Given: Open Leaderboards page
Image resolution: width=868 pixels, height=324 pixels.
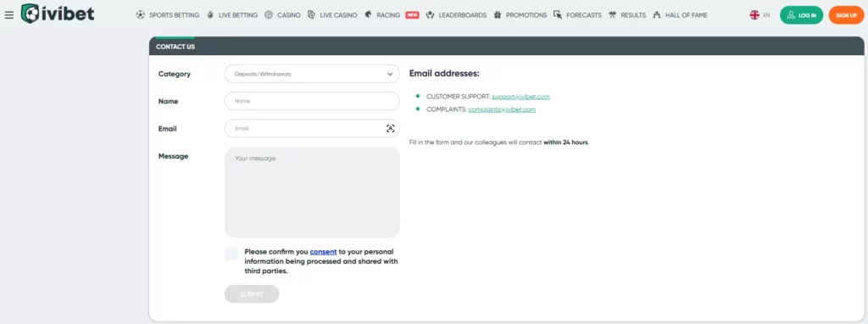Looking at the screenshot, I should point(463,15).
